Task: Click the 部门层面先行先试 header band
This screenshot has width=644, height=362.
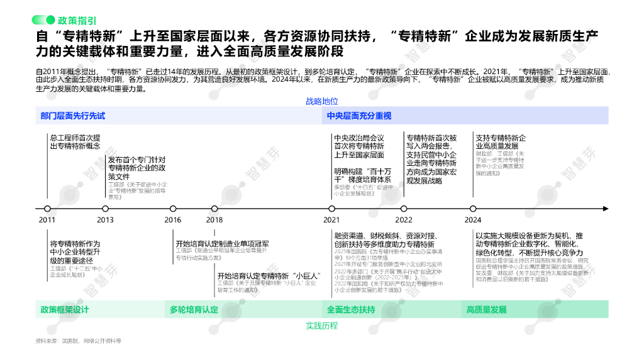Action: 179,116
